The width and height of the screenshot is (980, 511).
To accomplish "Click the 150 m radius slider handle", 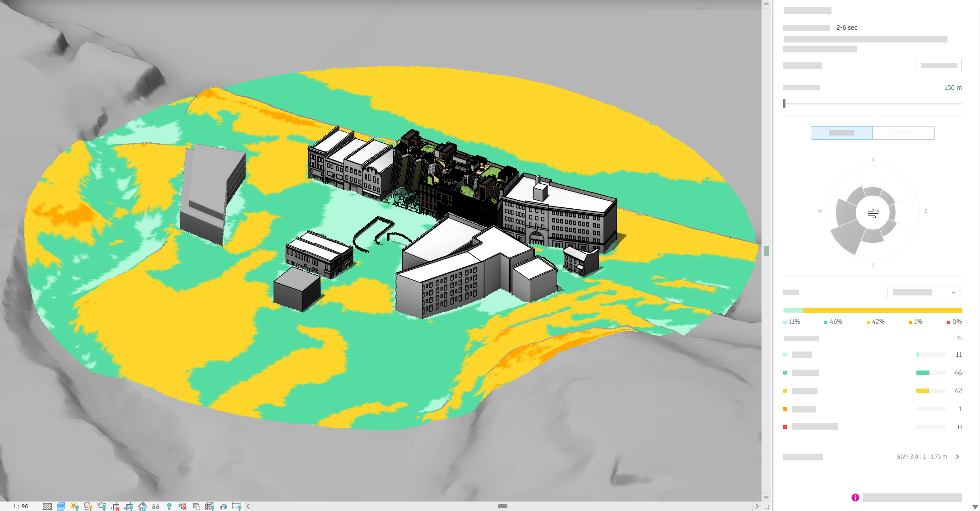I will [x=785, y=103].
